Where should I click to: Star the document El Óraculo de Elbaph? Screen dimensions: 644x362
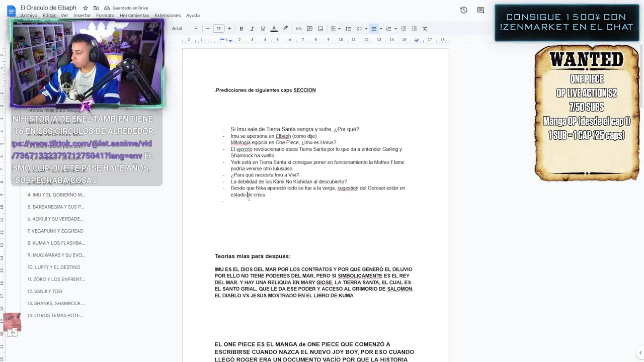(x=86, y=8)
